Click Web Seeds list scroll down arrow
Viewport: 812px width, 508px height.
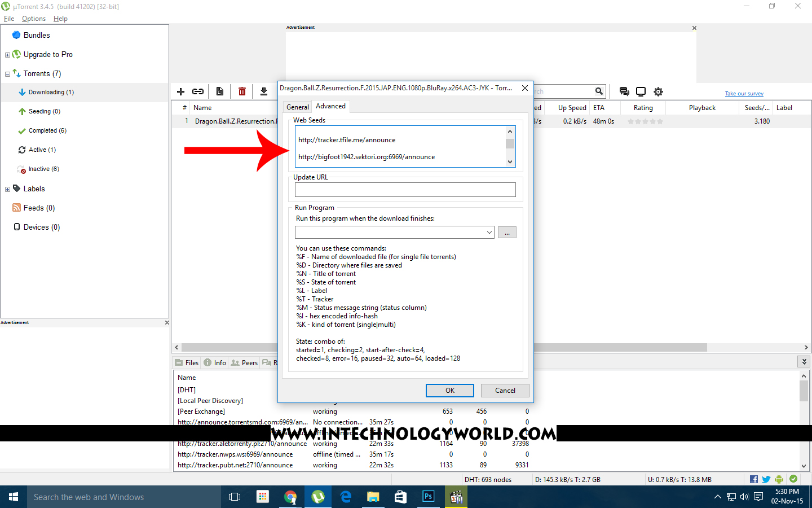tap(510, 162)
